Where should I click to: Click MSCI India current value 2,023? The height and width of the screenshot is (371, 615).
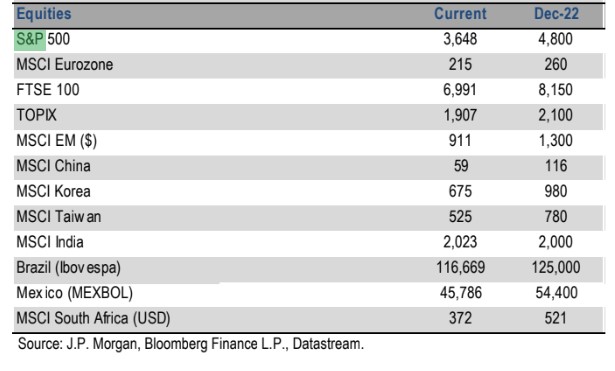[460, 242]
